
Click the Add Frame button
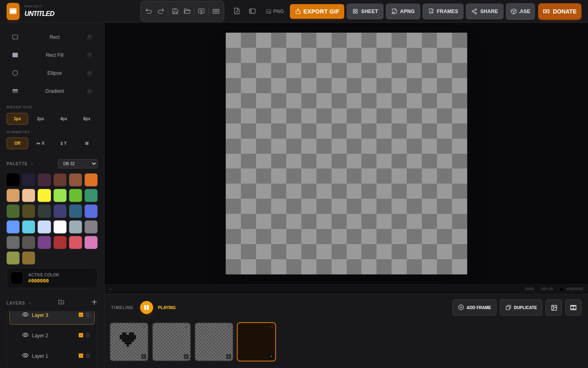pos(474,307)
